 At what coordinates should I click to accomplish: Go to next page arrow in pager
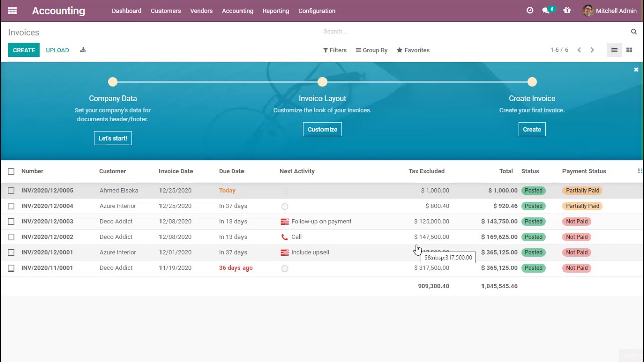point(592,50)
